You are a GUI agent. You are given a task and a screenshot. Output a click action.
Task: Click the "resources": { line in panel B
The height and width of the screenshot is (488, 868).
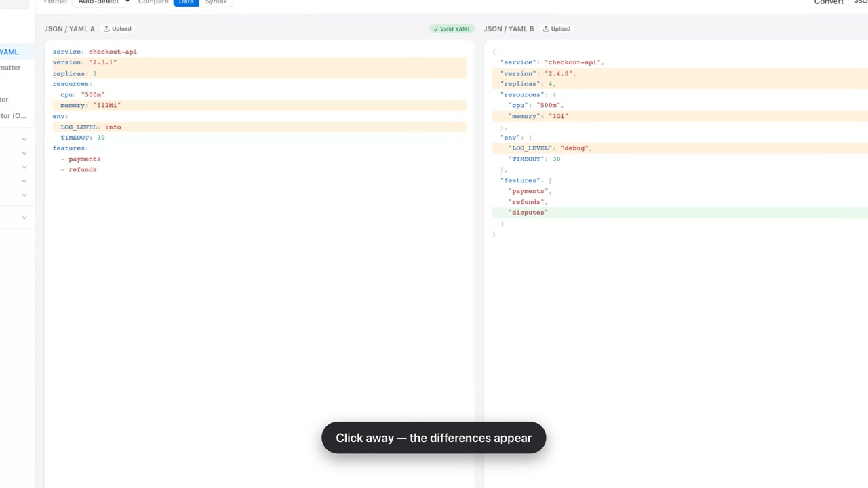528,95
